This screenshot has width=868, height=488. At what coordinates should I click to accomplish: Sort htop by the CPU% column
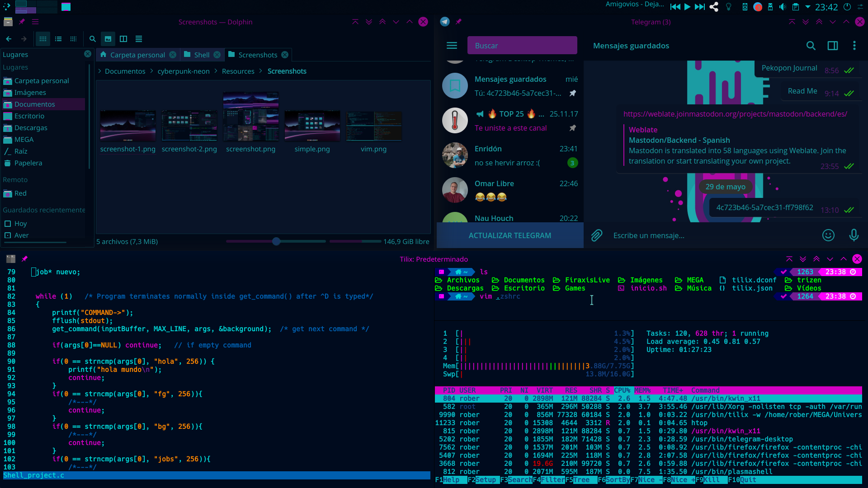(622, 390)
